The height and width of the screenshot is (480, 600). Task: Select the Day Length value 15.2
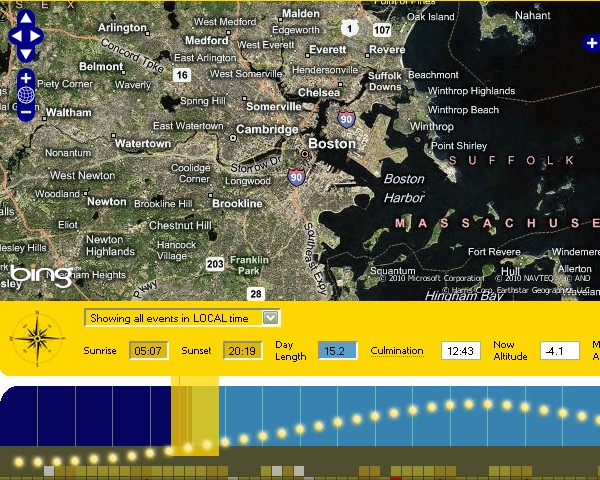337,351
